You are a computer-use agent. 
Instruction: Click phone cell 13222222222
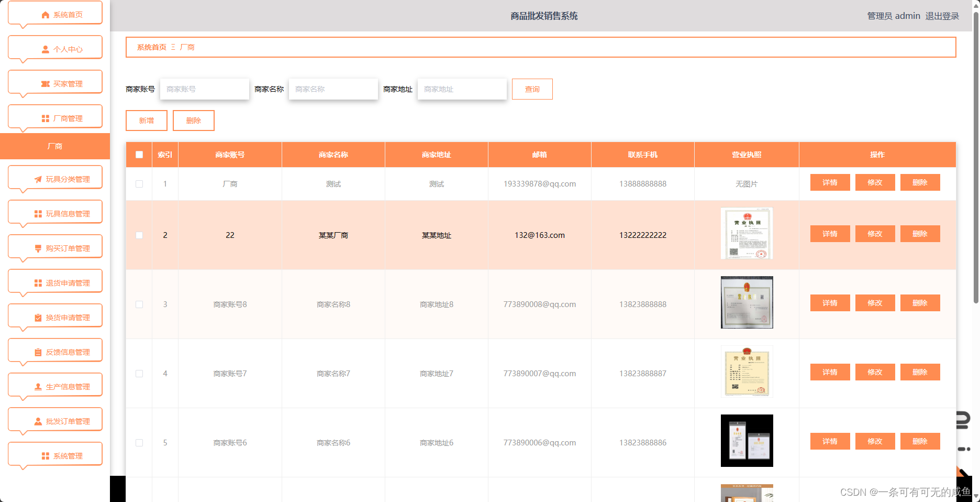tap(643, 235)
